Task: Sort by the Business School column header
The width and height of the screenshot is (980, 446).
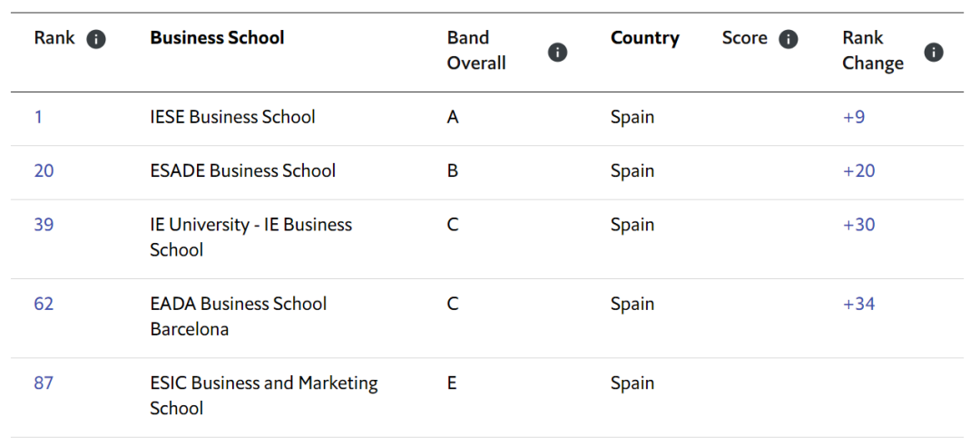Action: click(x=217, y=38)
